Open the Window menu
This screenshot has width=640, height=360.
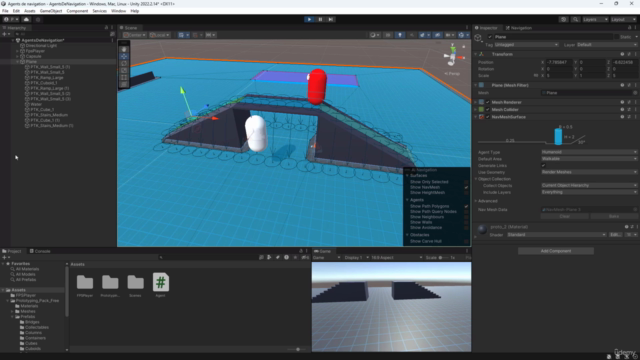[x=118, y=11]
